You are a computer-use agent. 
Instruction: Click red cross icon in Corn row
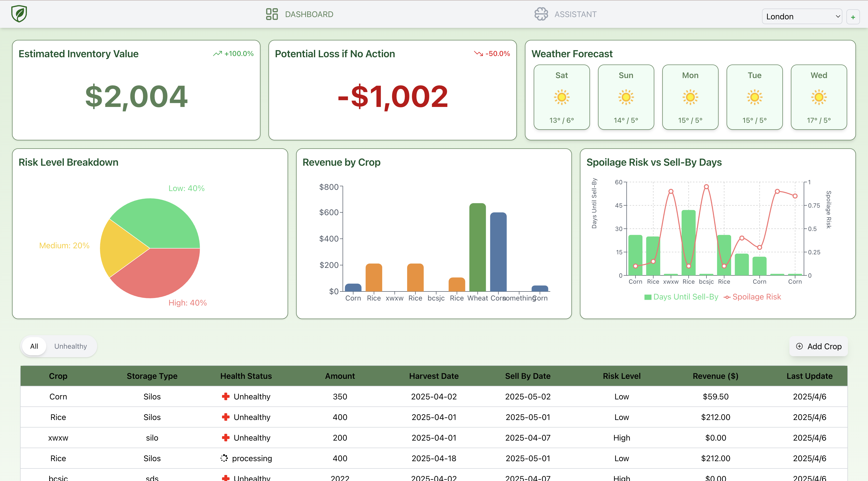tap(226, 396)
